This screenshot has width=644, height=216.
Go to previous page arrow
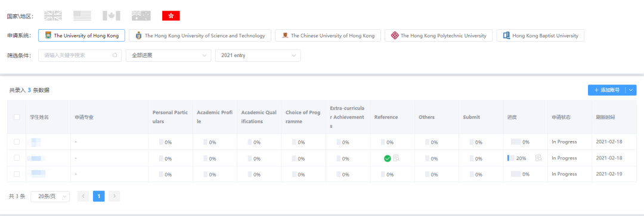(83, 196)
